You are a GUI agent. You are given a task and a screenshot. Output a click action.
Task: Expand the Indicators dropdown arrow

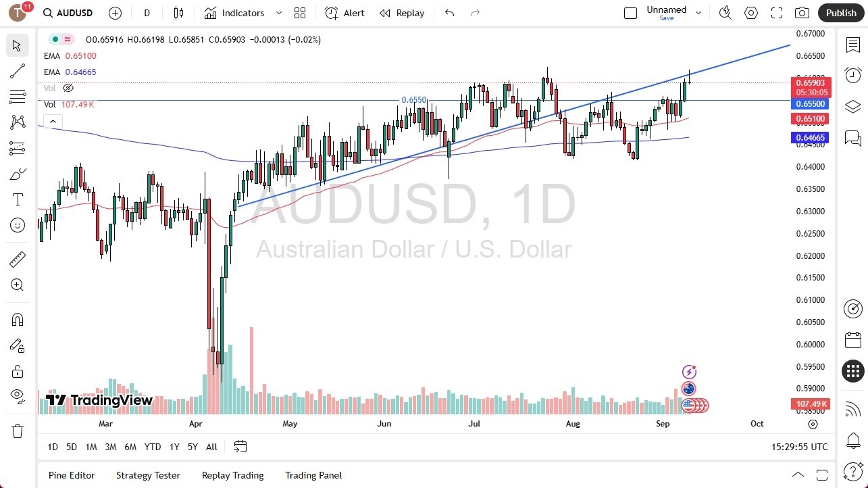[278, 12]
